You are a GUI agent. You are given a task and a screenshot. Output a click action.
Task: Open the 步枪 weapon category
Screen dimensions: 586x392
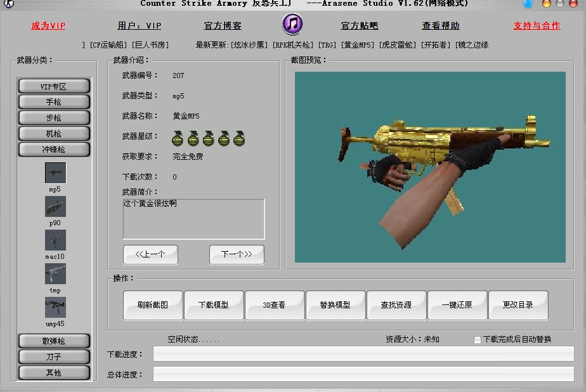pyautogui.click(x=54, y=118)
